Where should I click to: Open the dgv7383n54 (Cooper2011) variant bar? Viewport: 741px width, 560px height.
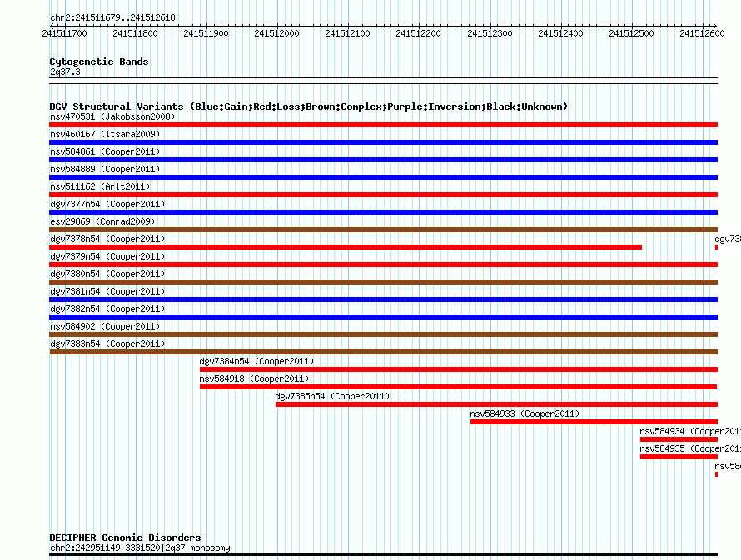tap(383, 352)
